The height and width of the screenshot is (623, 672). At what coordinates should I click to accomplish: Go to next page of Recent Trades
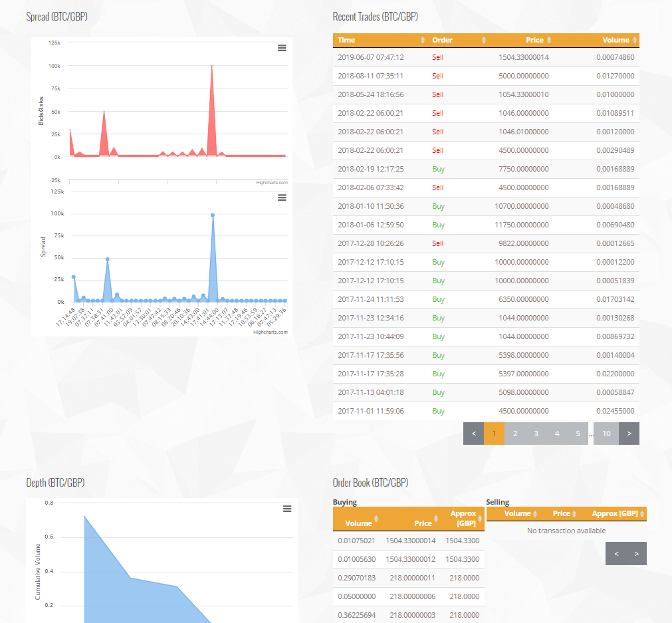pyautogui.click(x=629, y=434)
